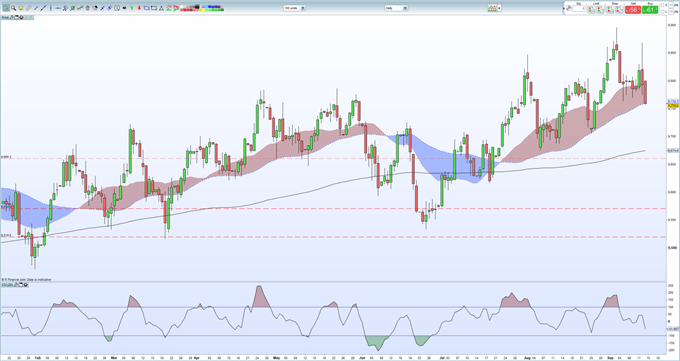The width and height of the screenshot is (680, 361).
Task: Toggle the lower checkbox beside Buy
Action: pyautogui.click(x=662, y=12)
